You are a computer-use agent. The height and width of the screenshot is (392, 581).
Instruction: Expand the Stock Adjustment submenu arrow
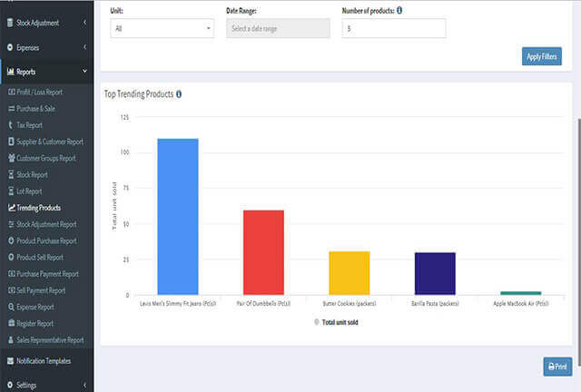click(84, 21)
